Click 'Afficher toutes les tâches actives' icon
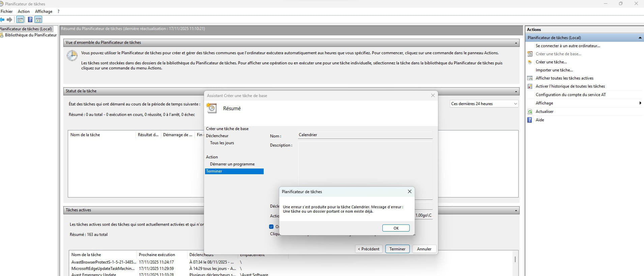644x276 pixels. point(530,78)
